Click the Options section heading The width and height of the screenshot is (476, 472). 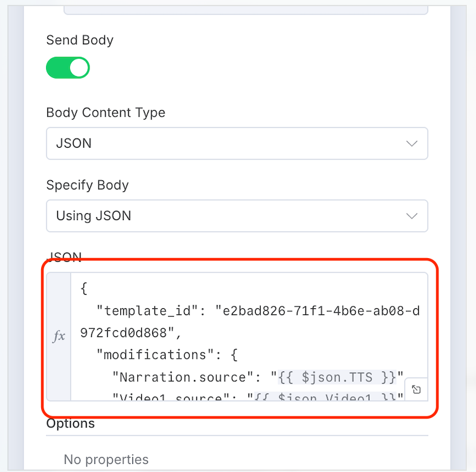click(x=71, y=424)
